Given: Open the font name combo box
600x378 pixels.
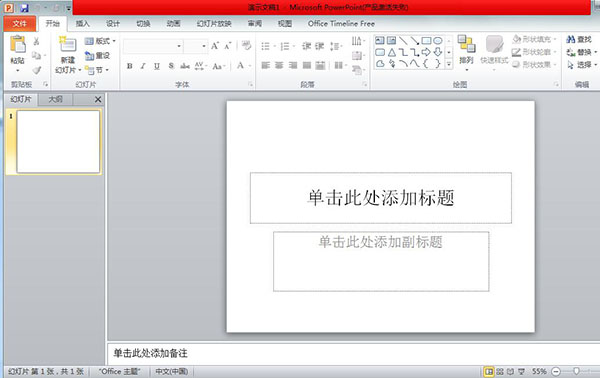Looking at the screenshot, I should pyautogui.click(x=153, y=46).
